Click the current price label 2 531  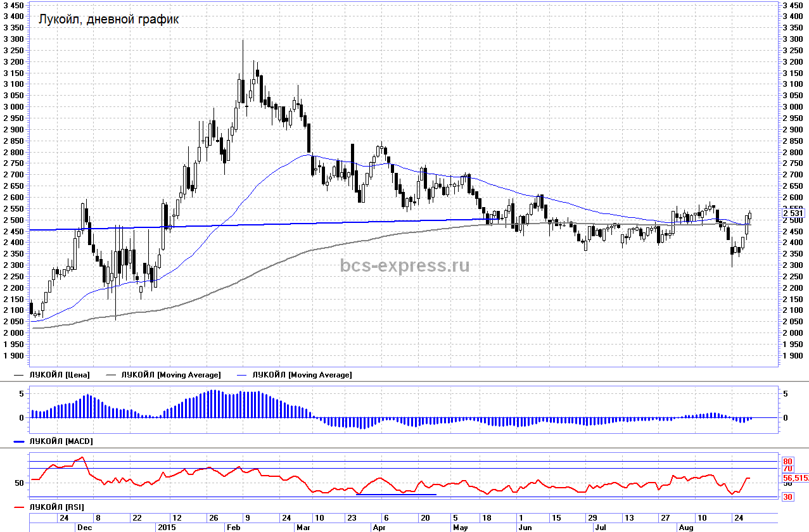point(793,213)
